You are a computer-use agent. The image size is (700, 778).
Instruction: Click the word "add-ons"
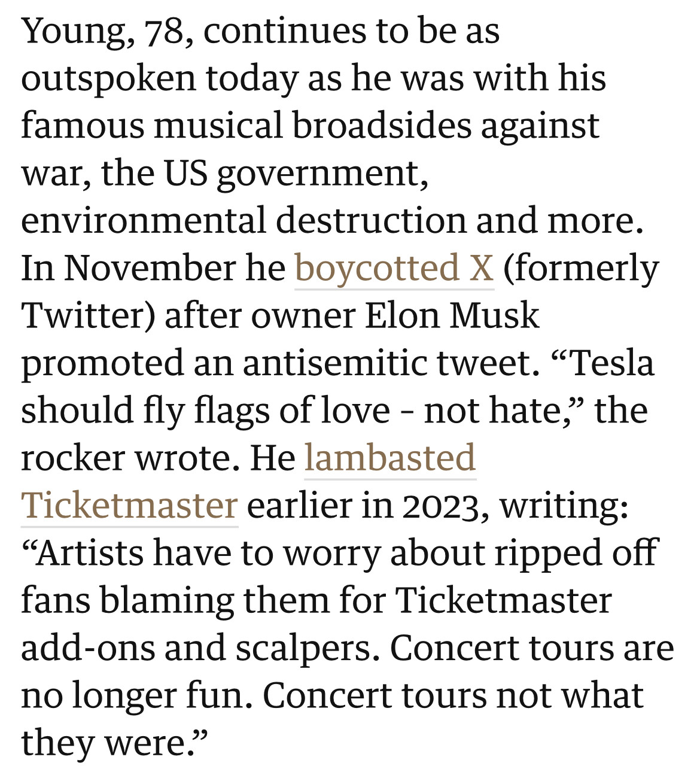pyautogui.click(x=89, y=648)
